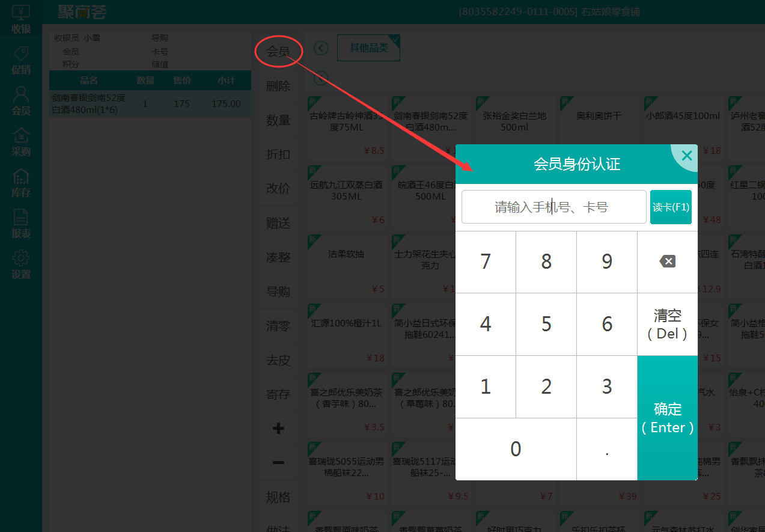This screenshot has width=765, height=532.
Task: Click the 确定 (Enter) confirm key
Action: pyautogui.click(x=667, y=418)
